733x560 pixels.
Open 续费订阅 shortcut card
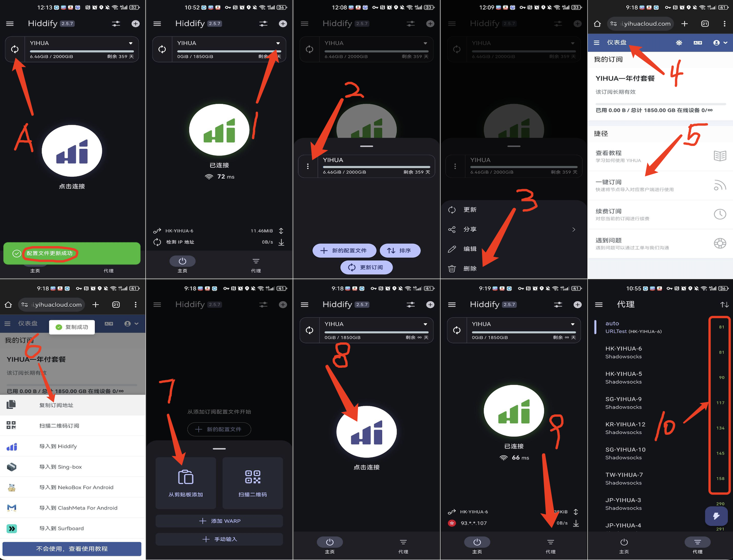coord(660,214)
